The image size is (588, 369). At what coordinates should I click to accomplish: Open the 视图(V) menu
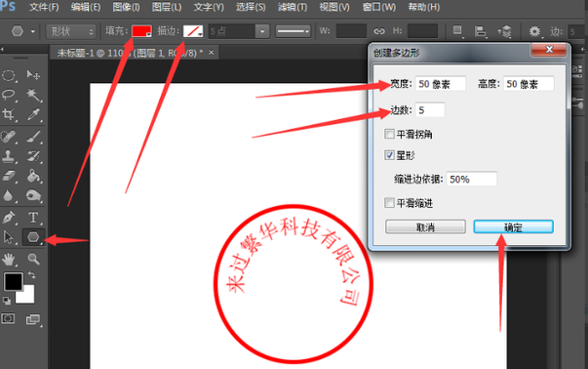pos(334,7)
